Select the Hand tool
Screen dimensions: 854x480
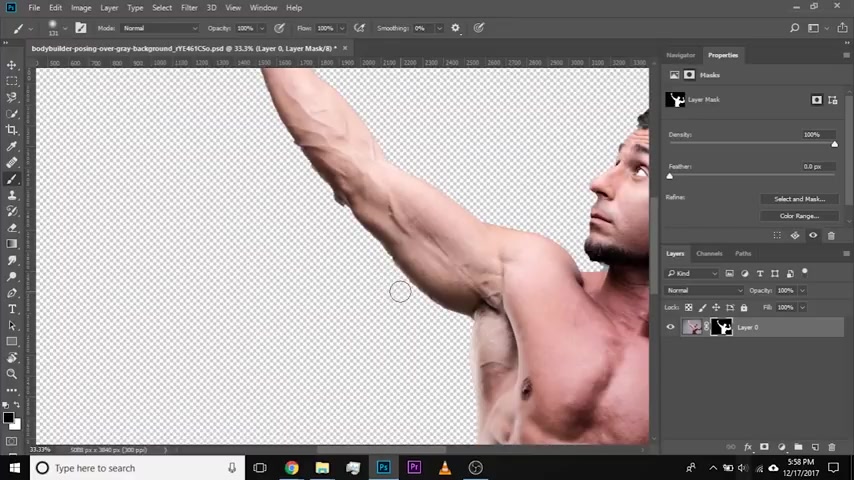11,358
